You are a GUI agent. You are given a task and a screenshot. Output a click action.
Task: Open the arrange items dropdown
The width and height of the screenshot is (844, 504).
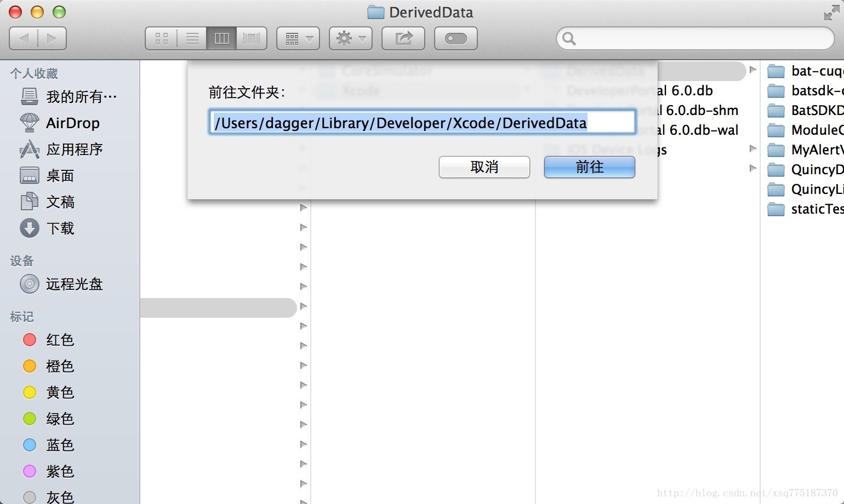coord(298,38)
